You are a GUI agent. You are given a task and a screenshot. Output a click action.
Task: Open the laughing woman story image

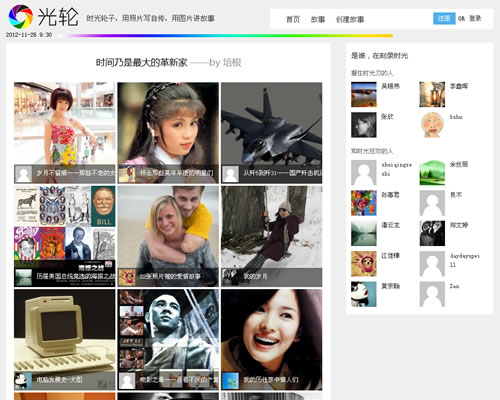[x=272, y=330]
